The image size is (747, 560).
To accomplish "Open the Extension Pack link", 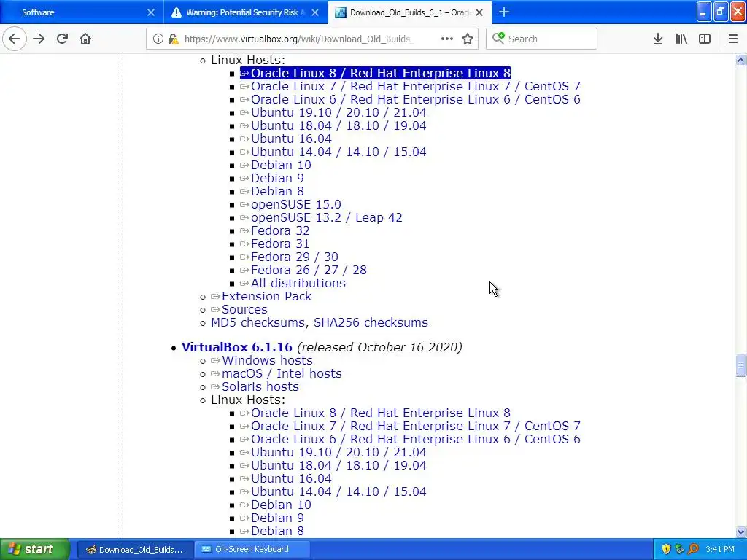I will [x=266, y=296].
